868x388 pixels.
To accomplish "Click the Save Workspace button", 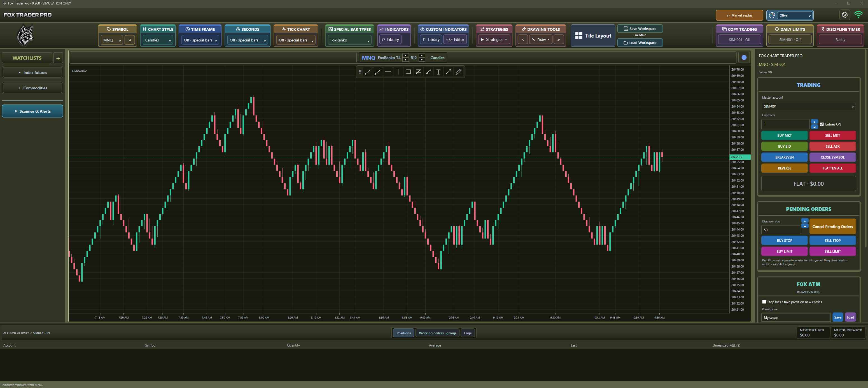I will tap(640, 29).
